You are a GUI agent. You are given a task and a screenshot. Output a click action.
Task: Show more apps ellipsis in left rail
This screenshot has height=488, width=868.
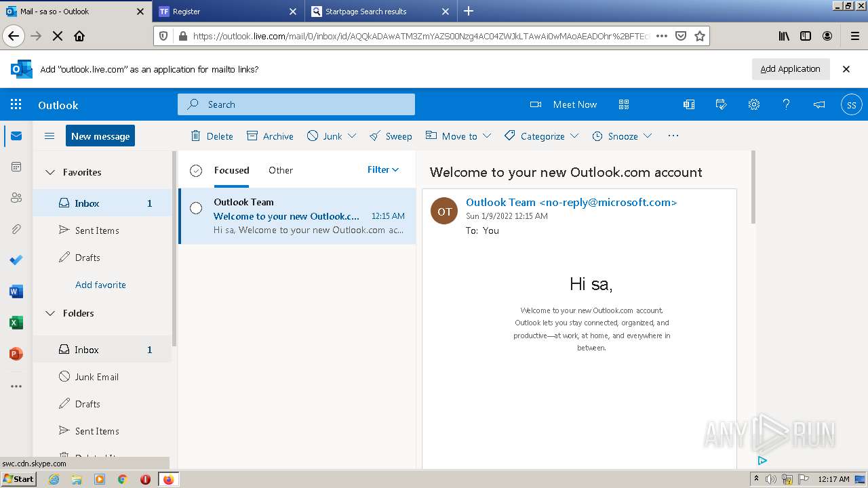[16, 386]
